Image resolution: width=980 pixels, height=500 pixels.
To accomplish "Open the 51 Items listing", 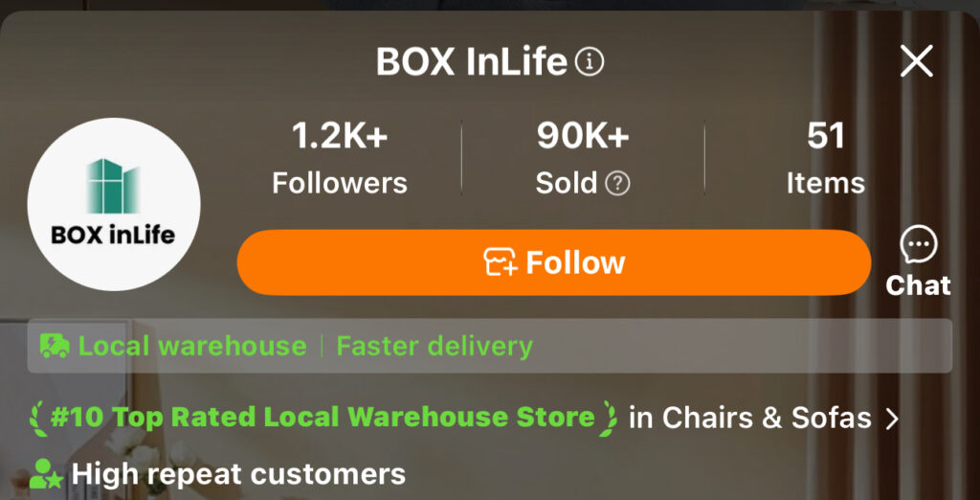I will [826, 159].
